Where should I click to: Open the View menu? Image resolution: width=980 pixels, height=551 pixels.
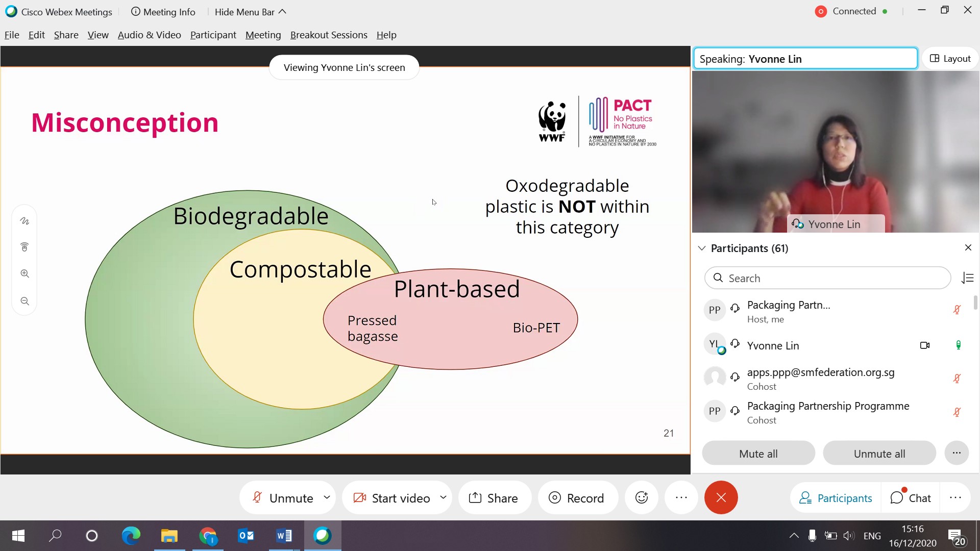98,35
